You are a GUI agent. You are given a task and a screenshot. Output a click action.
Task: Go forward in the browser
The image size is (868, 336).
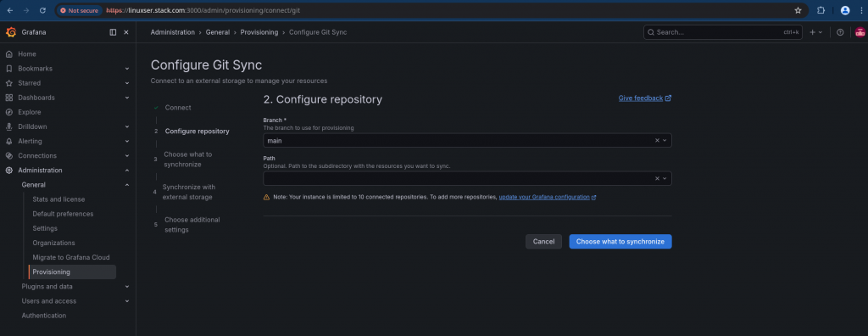tap(26, 10)
